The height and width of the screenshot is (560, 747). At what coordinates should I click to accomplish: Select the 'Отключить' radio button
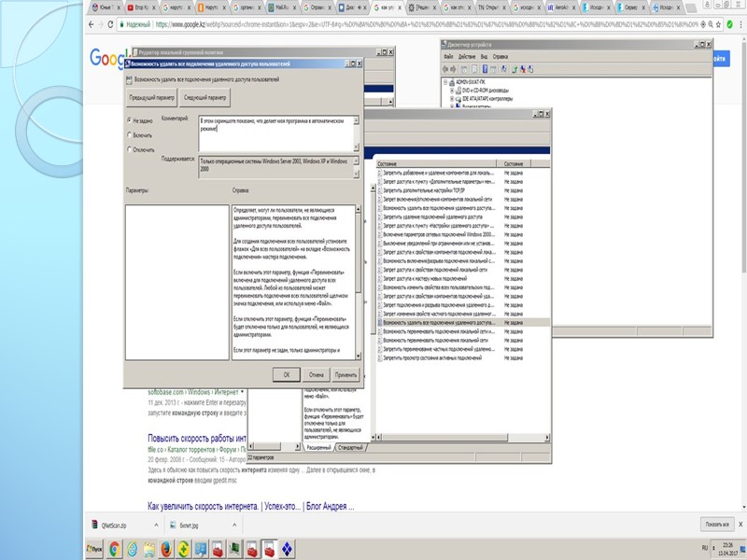coord(129,149)
